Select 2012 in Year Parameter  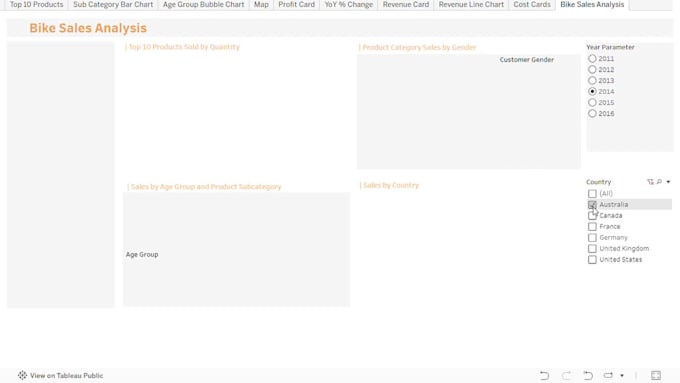tap(592, 69)
